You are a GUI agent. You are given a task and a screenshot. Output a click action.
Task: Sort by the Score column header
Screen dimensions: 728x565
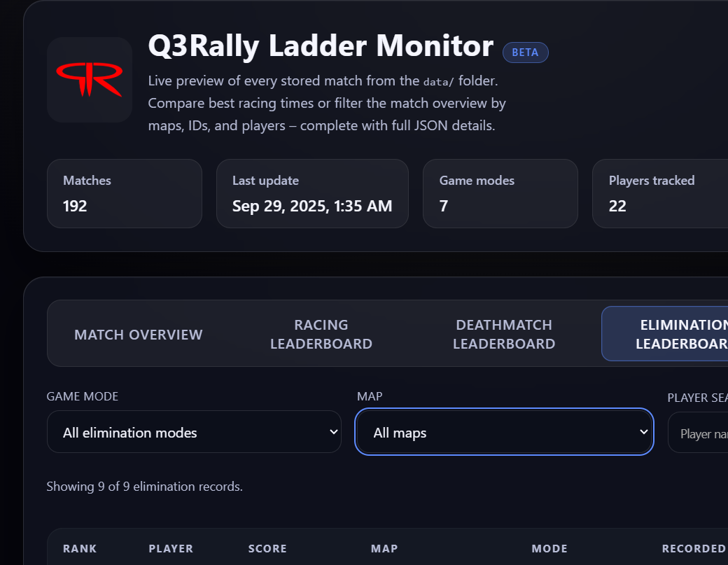pos(267,548)
